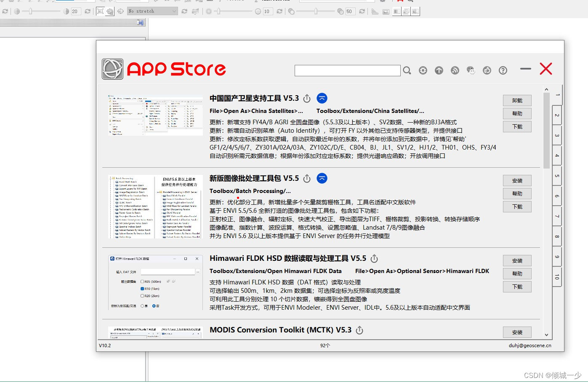The width and height of the screenshot is (588, 383).
Task: Minimize the App Store window
Action: (526, 69)
